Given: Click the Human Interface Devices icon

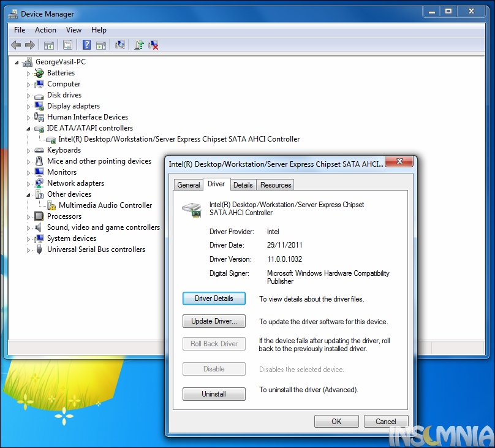Looking at the screenshot, I should pyautogui.click(x=39, y=118).
